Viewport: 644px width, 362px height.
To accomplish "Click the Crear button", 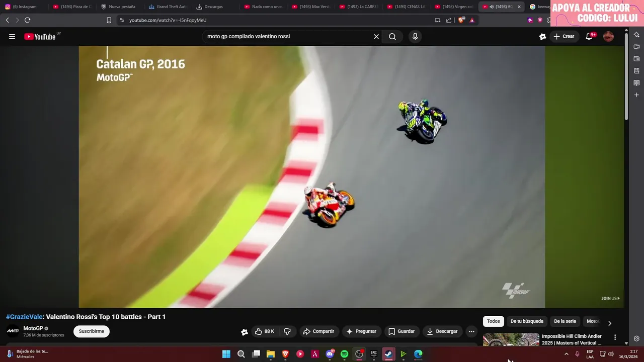I will point(564,36).
